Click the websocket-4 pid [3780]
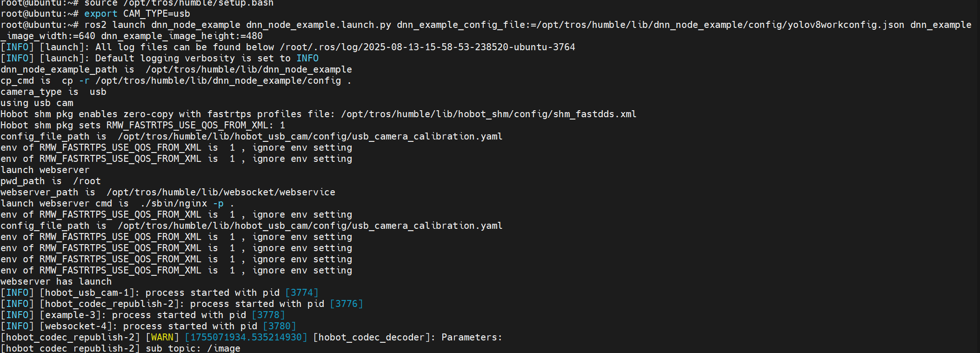980x353 pixels. [x=280, y=326]
